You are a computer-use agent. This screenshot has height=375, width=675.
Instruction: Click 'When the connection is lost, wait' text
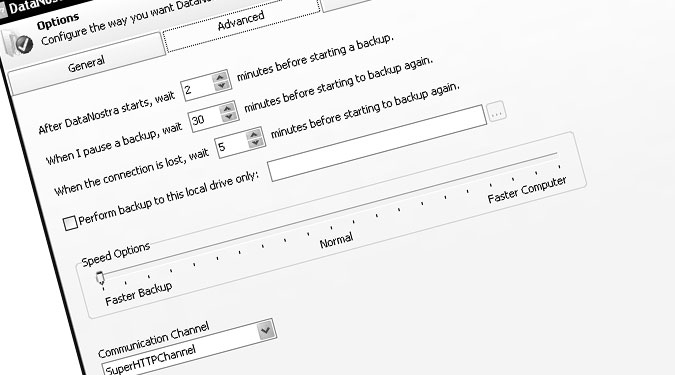tap(132, 172)
